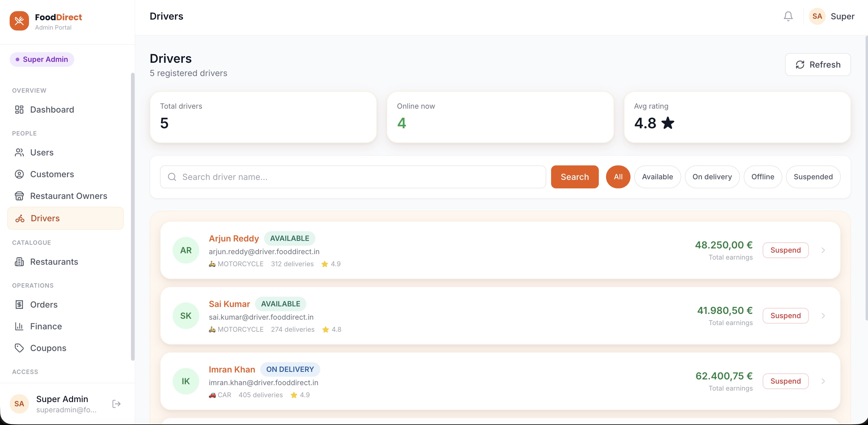Viewport: 868px width, 425px height.
Task: Click Arjun Reddy's motorcycle icon
Action: [x=212, y=264]
